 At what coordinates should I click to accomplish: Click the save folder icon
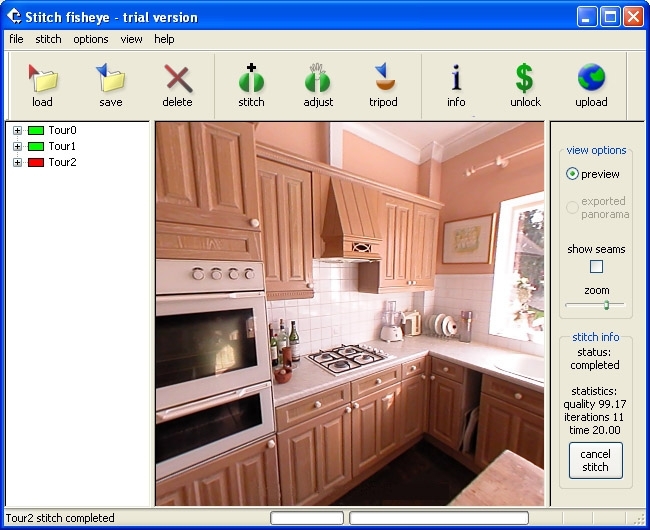coord(111,77)
